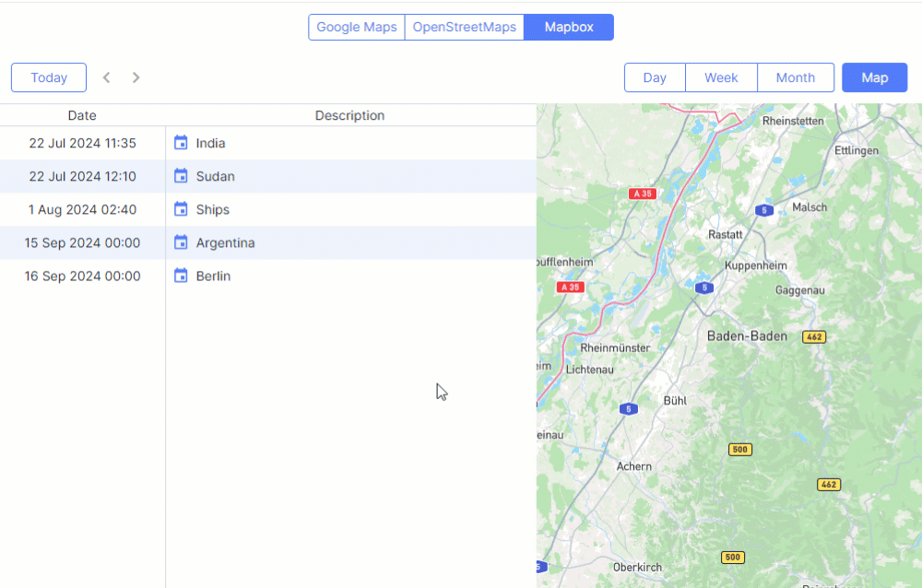Go to next period with right chevron

point(136,77)
